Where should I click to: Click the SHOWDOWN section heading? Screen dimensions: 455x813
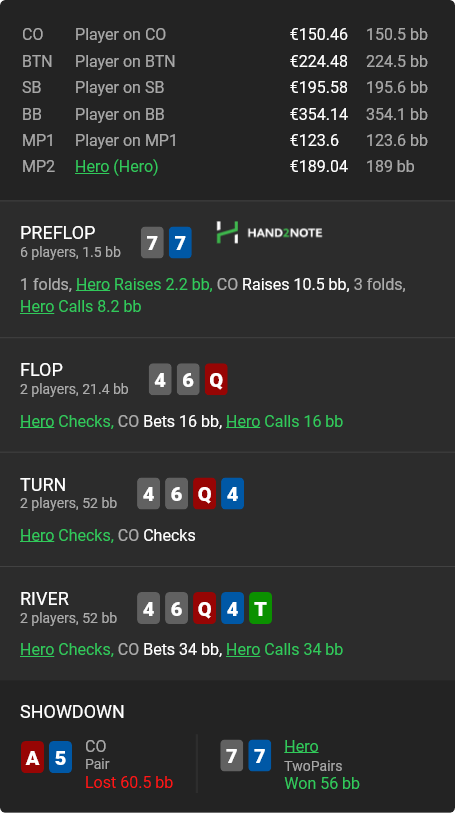click(72, 712)
